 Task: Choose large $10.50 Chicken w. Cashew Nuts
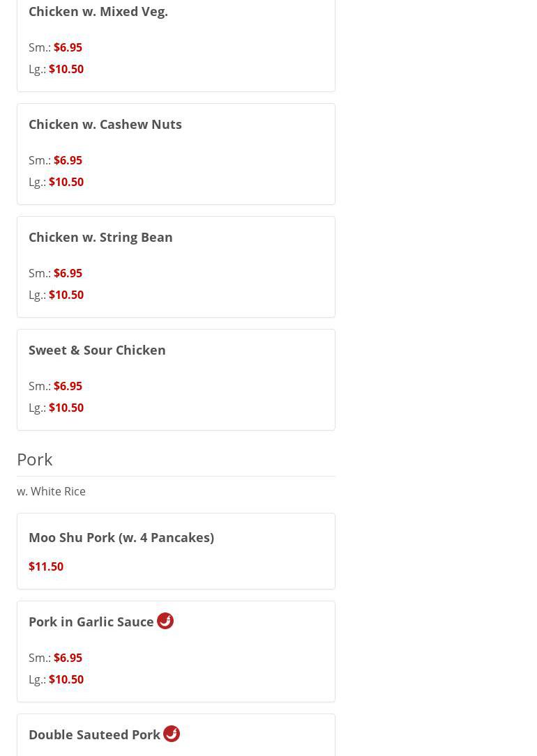pos(66,182)
